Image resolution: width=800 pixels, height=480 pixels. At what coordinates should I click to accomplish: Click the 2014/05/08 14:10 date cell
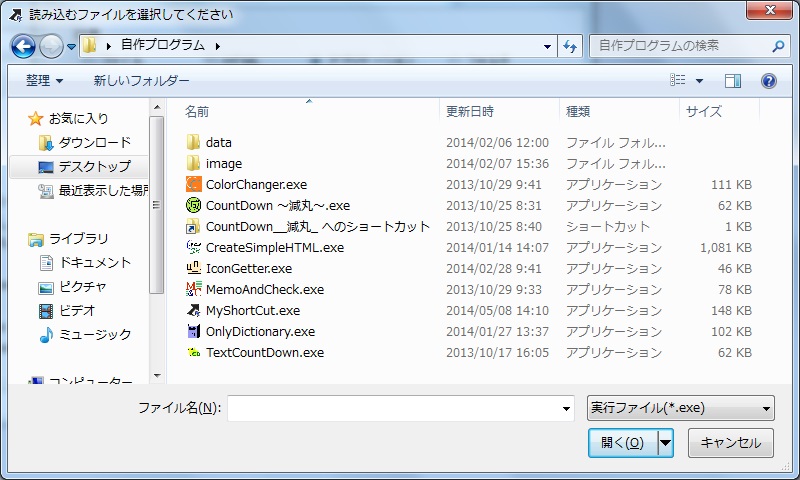(x=497, y=311)
